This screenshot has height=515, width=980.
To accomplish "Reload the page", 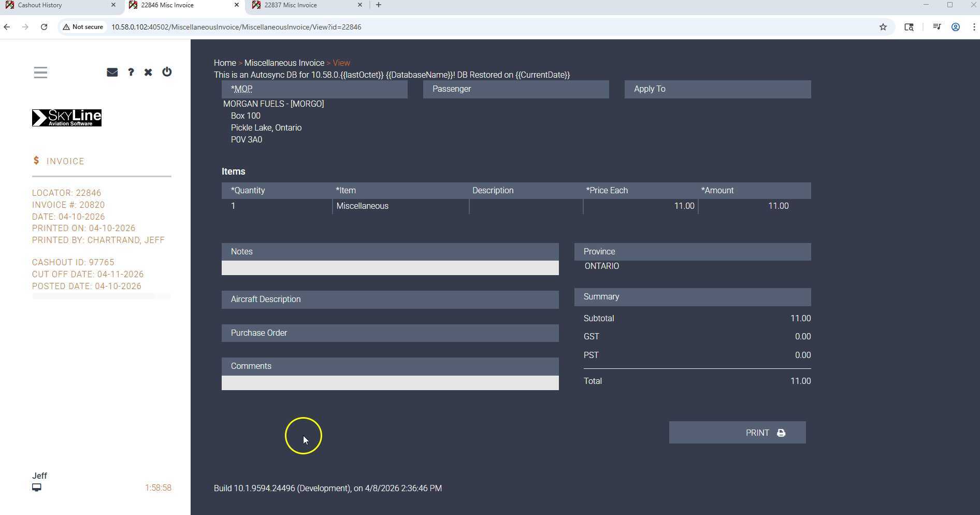I will 44,27.
